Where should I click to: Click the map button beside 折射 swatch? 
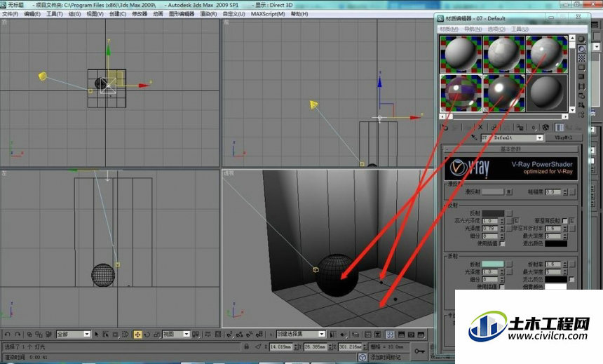[509, 264]
